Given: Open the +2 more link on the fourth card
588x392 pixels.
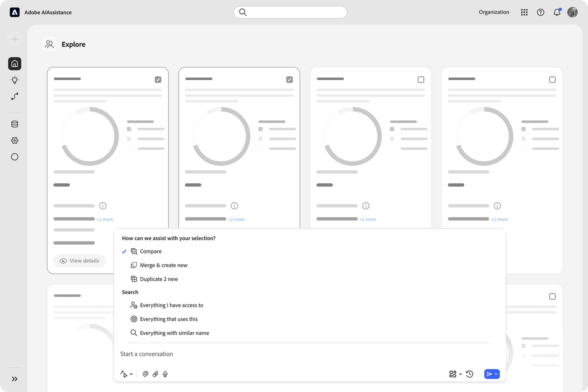Looking at the screenshot, I should tap(499, 219).
